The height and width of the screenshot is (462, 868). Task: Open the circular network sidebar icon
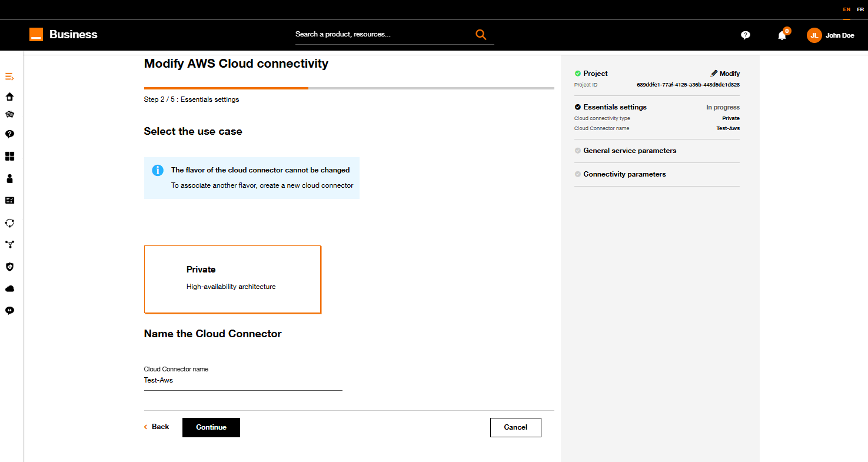coord(9,223)
